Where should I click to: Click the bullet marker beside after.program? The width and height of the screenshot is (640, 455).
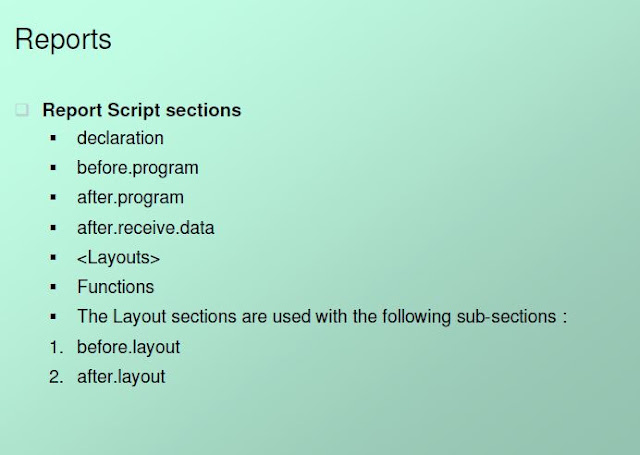[53, 198]
